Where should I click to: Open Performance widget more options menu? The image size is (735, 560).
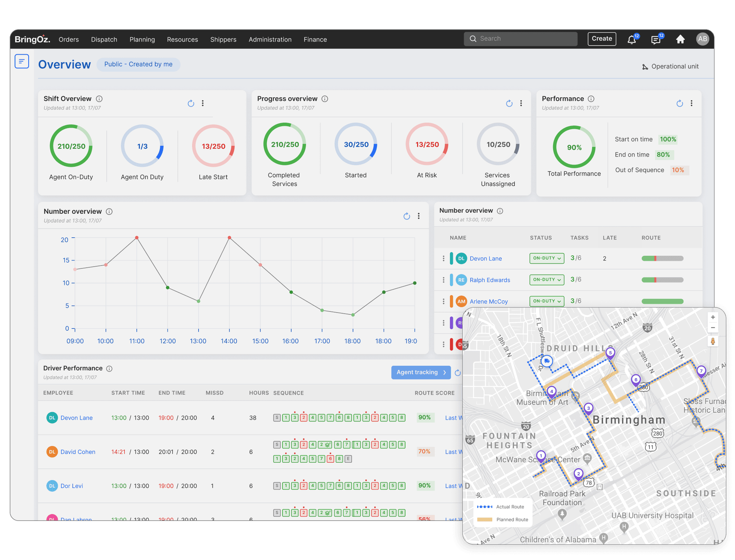(692, 103)
